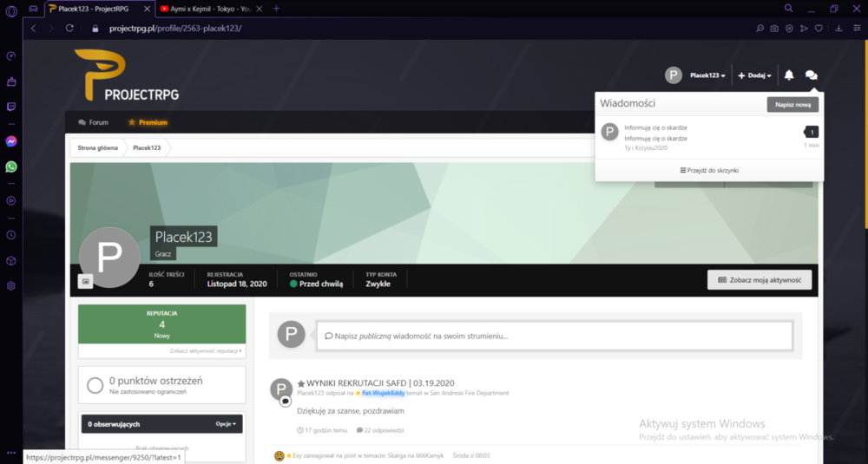
Task: Click the Fat.WujekEddy user link
Action: coord(383,393)
